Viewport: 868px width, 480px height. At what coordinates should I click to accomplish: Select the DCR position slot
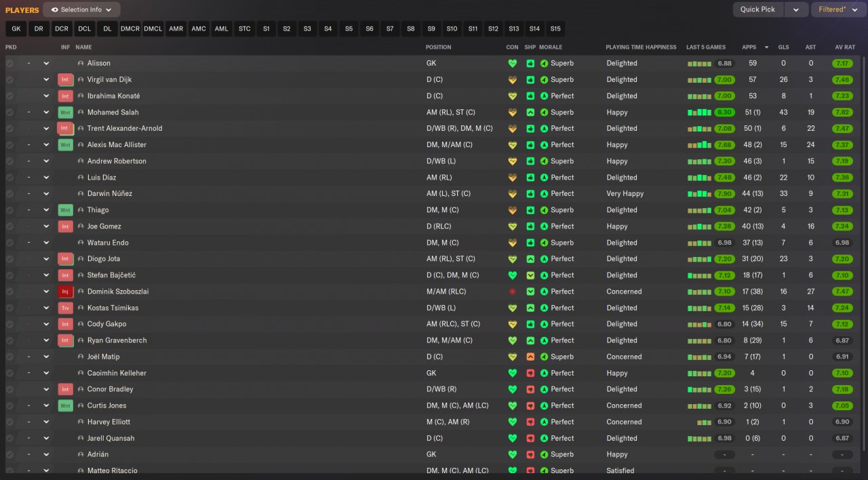(x=62, y=29)
